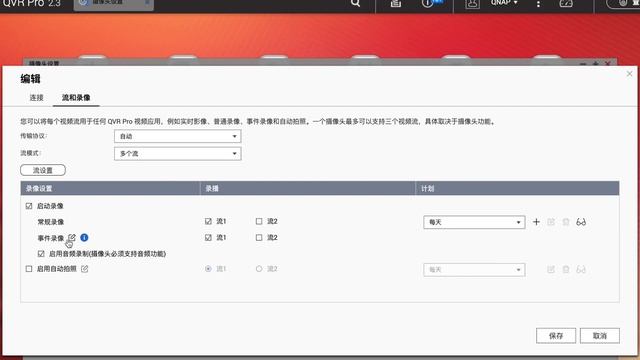Open the blue info icon beside 事件录像
The image size is (640, 360).
[x=84, y=238]
